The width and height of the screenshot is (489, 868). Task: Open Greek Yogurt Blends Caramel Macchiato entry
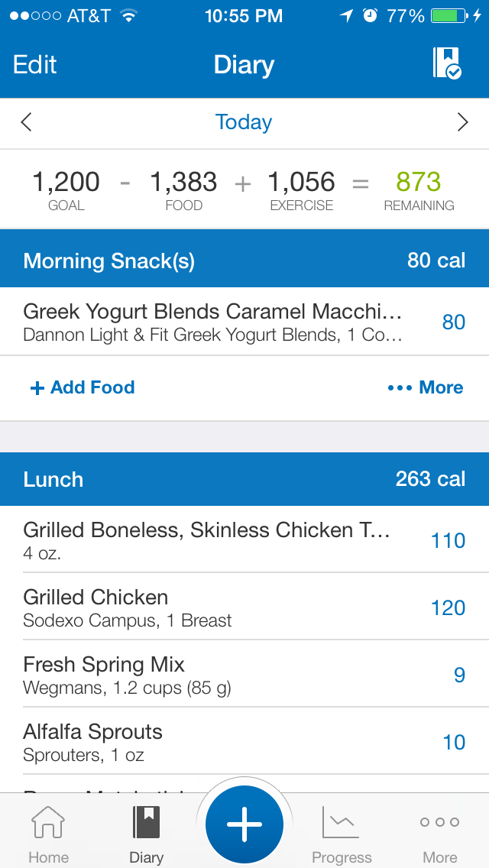[x=229, y=322]
